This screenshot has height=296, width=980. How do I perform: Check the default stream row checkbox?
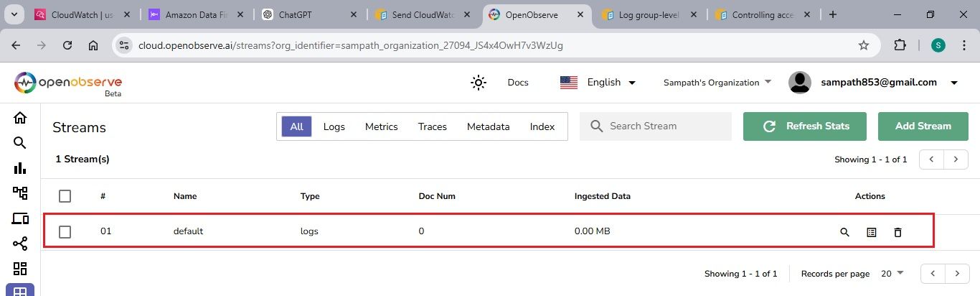tap(65, 231)
